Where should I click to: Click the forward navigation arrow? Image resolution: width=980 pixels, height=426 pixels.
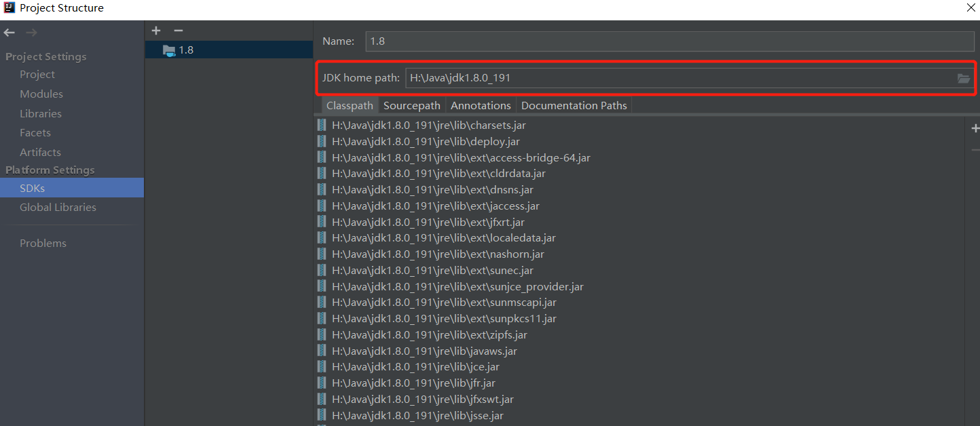tap(31, 33)
